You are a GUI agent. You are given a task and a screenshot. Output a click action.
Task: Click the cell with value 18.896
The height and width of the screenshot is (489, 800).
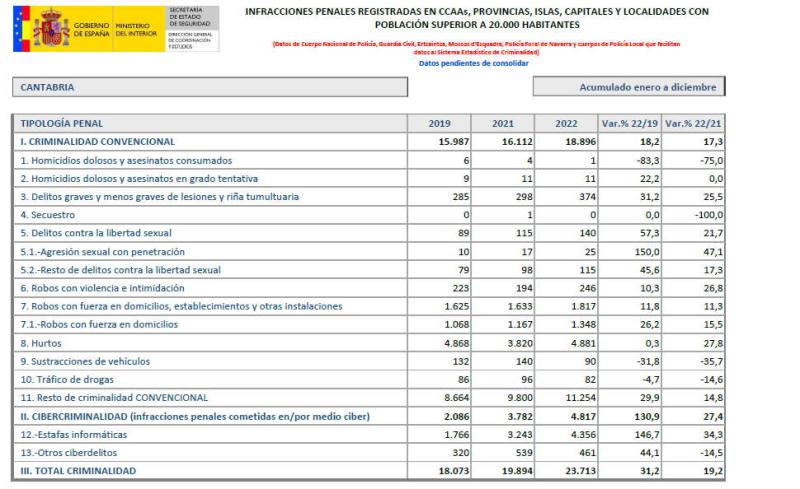[566, 142]
